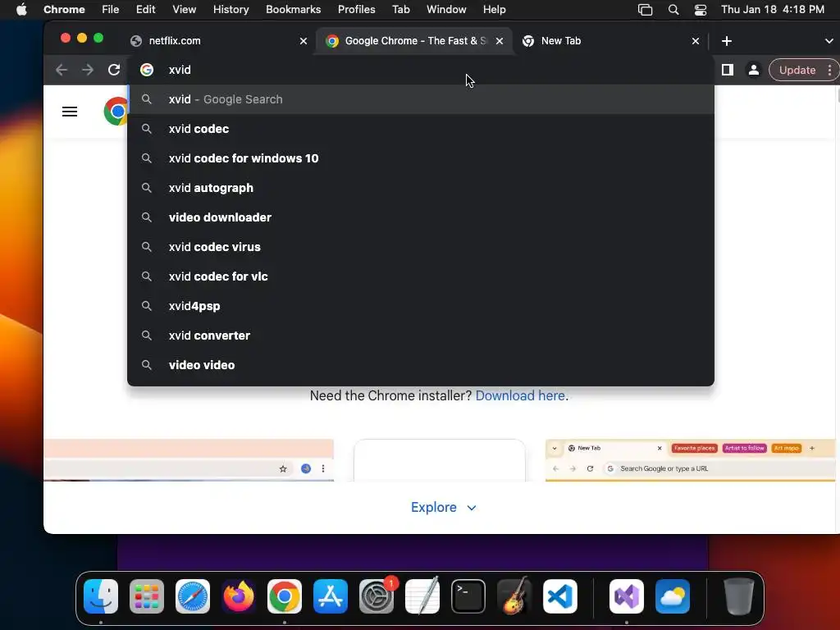The width and height of the screenshot is (840, 630).
Task: Open Launchpad in the Dock
Action: [147, 596]
